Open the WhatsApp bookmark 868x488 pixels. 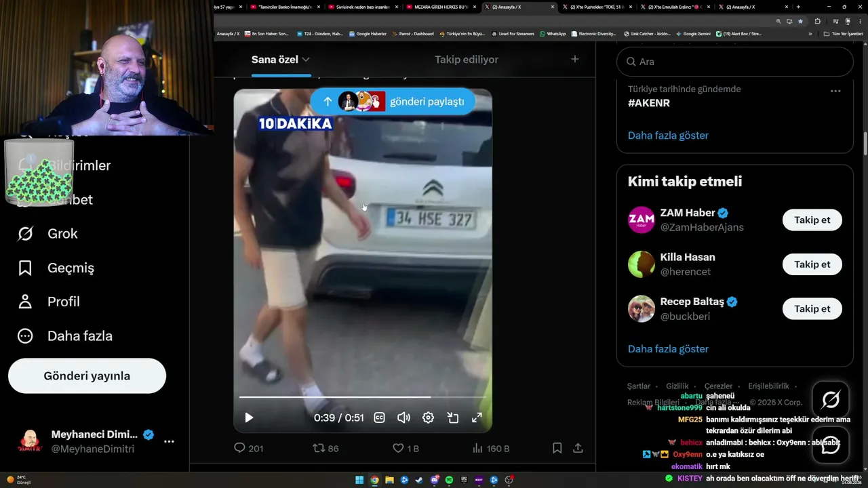click(553, 33)
